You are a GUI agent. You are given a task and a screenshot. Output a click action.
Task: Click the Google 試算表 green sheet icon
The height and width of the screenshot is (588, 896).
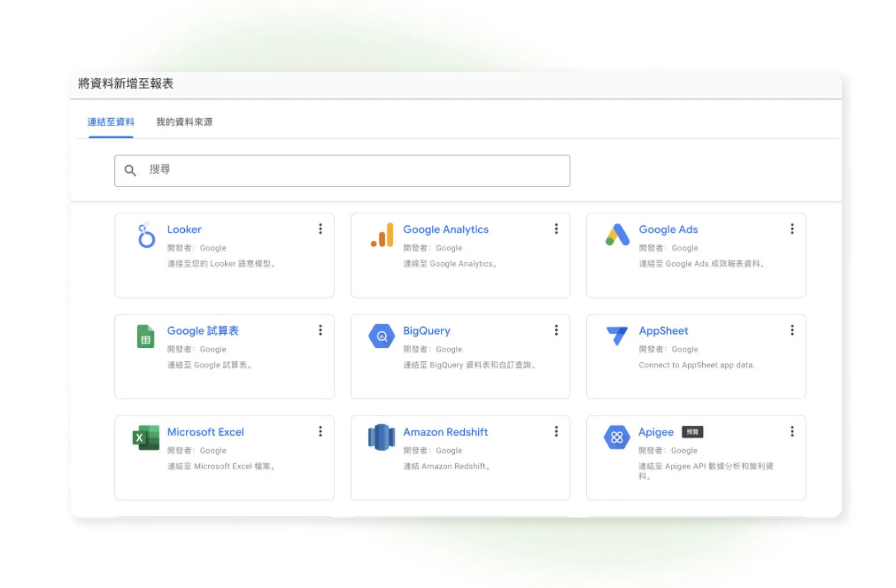[x=146, y=337]
